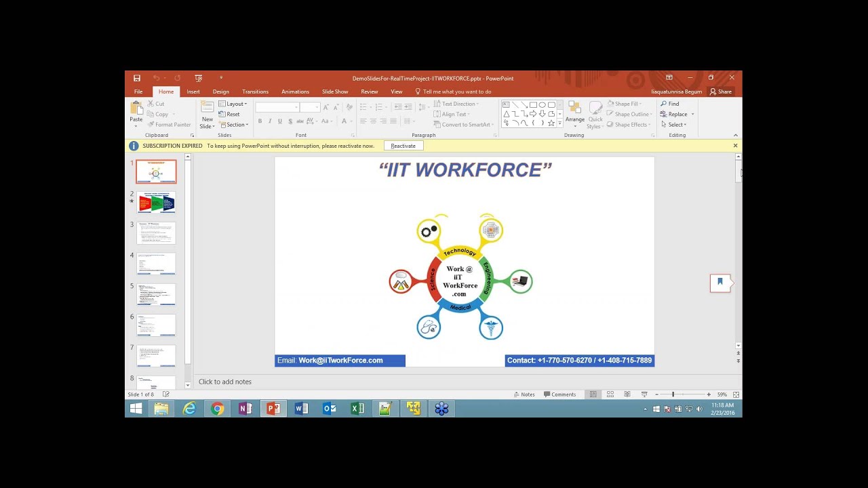Click the Bullets list icon
The image size is (868, 488).
(363, 107)
